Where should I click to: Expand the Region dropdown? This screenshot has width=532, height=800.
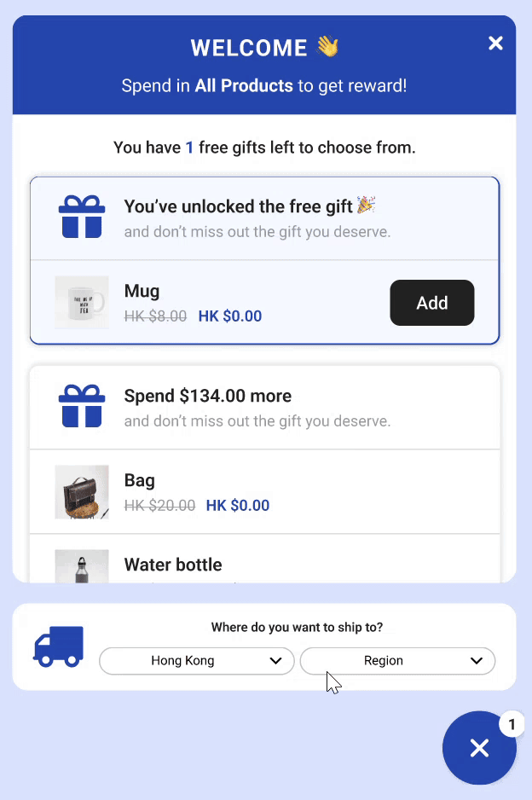pyautogui.click(x=396, y=661)
